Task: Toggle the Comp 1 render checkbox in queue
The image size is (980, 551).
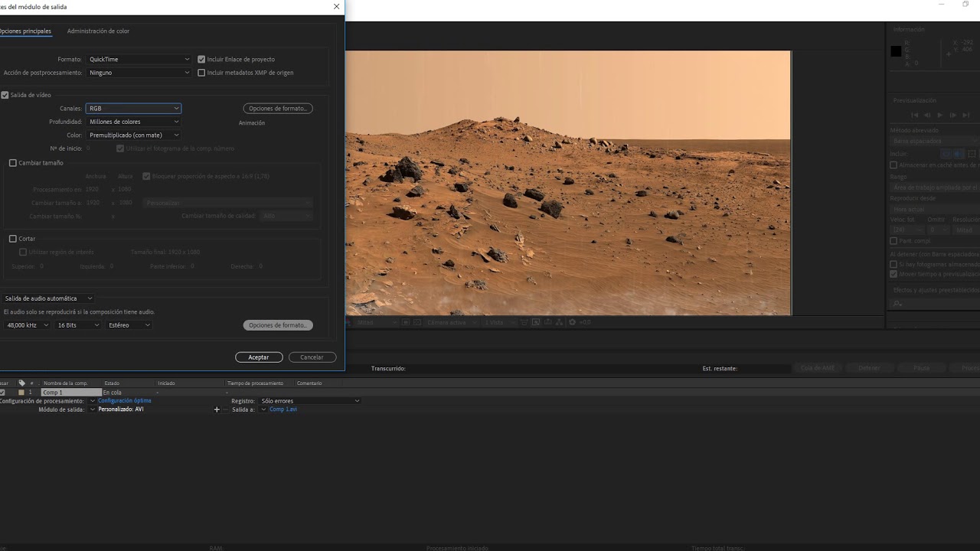Action: (2, 393)
